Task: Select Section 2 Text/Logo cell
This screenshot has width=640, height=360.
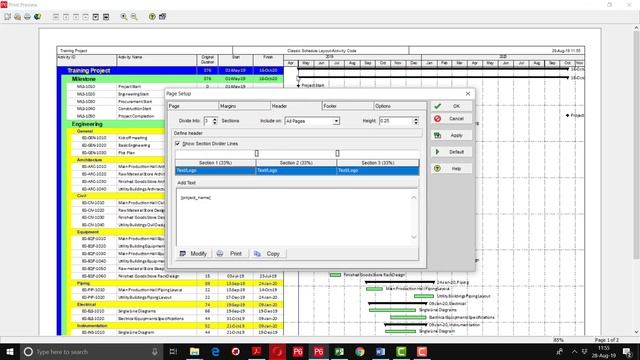Action: click(296, 170)
